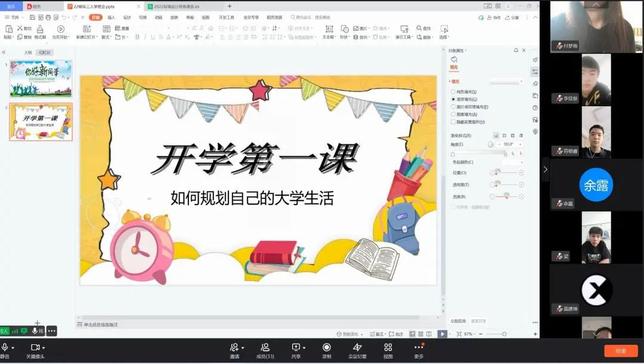This screenshot has width=644, height=364.
Task: Click the 视图 layout view icon
Action: 388,347
